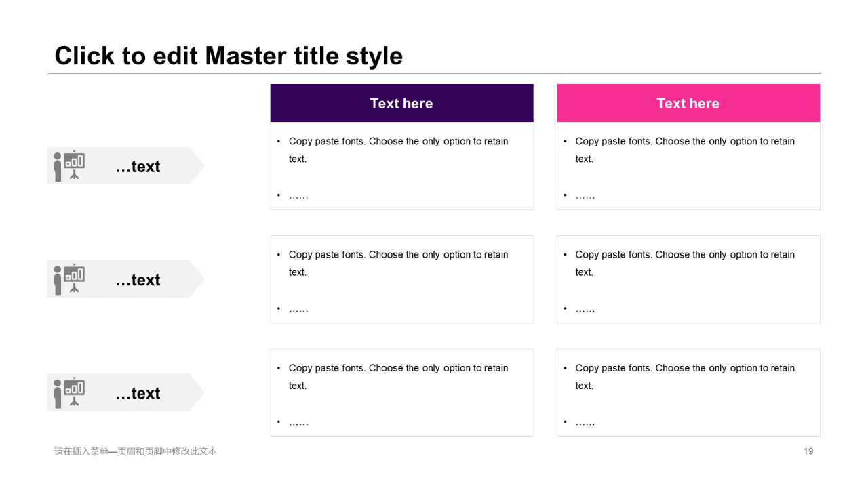Click the bottom-row left text box
Screen dimensions: 868x488
401,392
